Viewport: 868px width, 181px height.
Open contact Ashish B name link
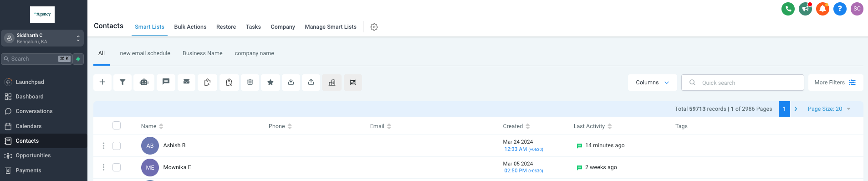pos(174,145)
